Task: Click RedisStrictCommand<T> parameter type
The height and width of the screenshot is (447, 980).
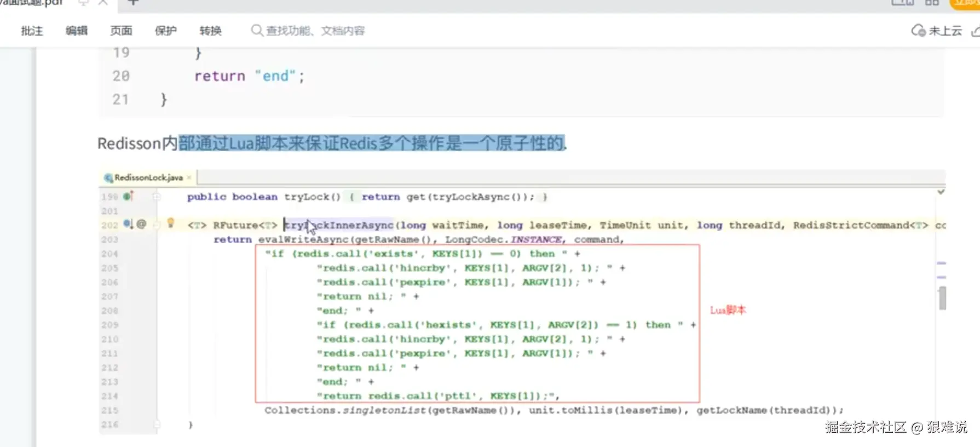Action: [x=861, y=225]
